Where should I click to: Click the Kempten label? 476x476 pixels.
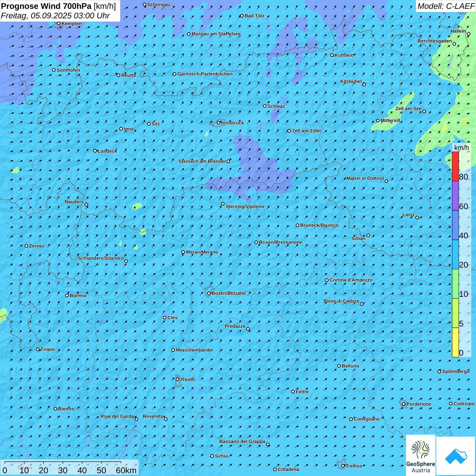click(72, 23)
